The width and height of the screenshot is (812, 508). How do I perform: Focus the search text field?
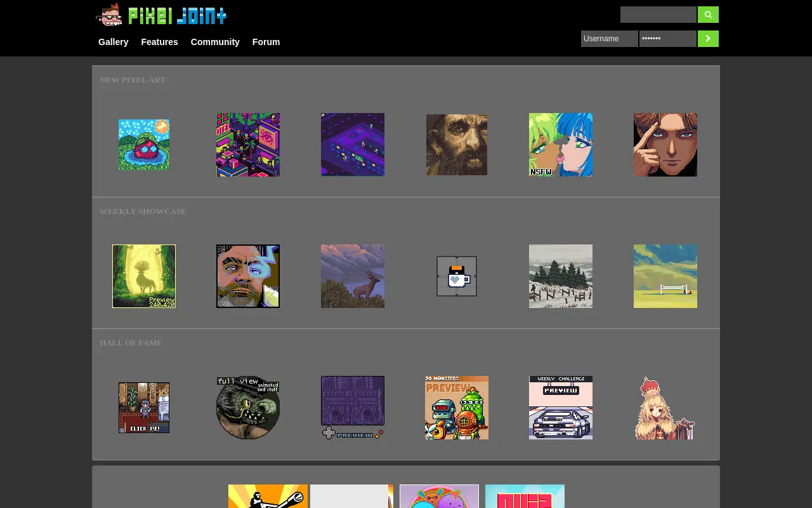658,15
